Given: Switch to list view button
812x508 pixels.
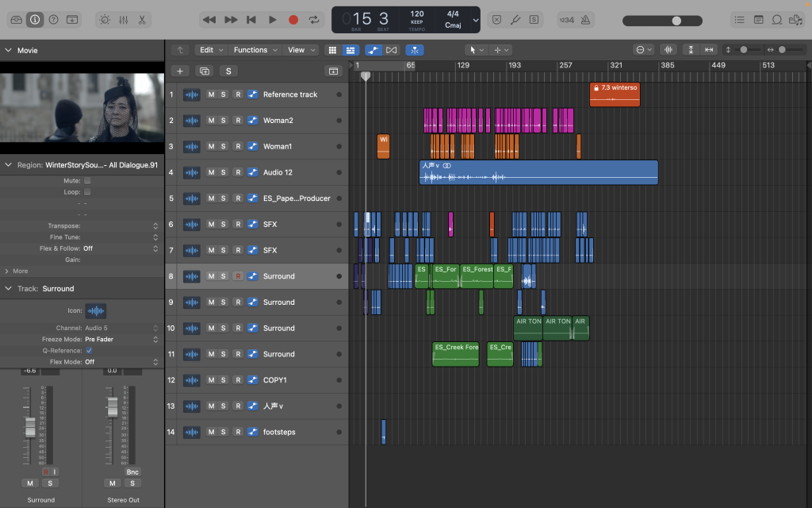Looking at the screenshot, I should [x=350, y=50].
